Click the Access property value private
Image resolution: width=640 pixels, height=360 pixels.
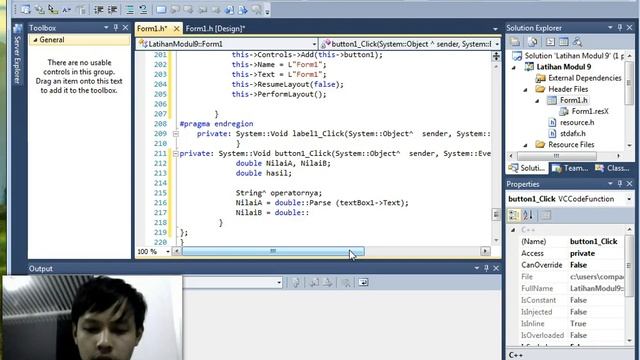582,253
